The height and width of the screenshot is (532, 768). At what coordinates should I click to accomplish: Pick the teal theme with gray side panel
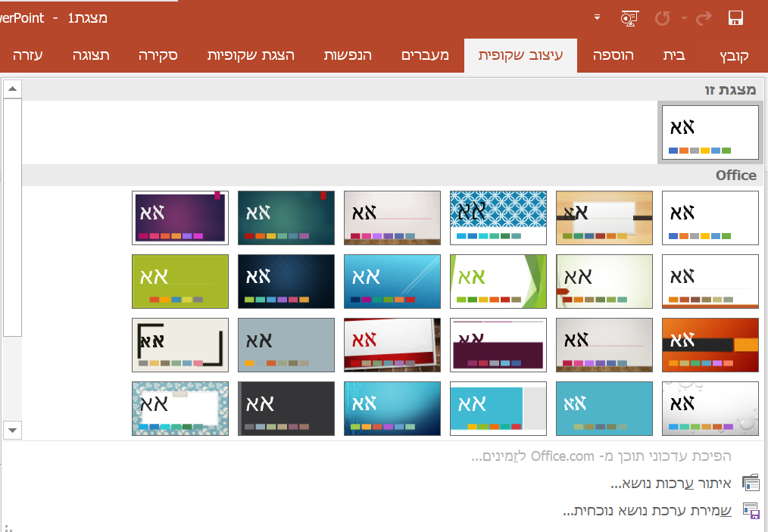(x=498, y=409)
